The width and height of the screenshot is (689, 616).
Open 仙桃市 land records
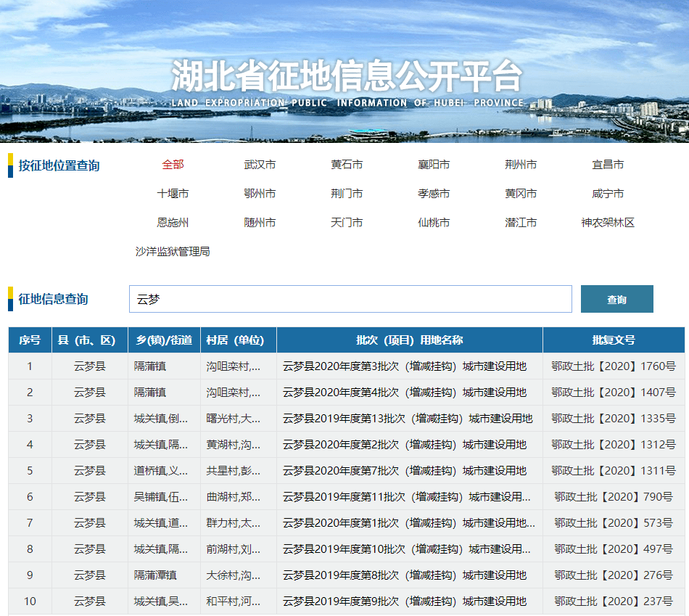434,223
